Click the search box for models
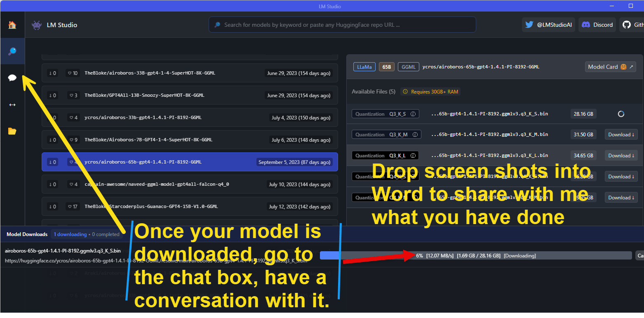 342,25
